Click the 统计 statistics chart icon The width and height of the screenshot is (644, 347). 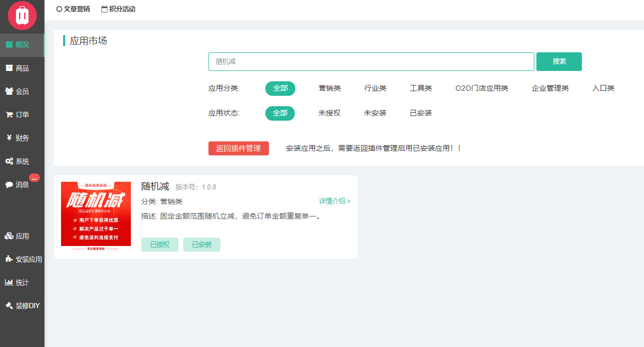click(9, 282)
